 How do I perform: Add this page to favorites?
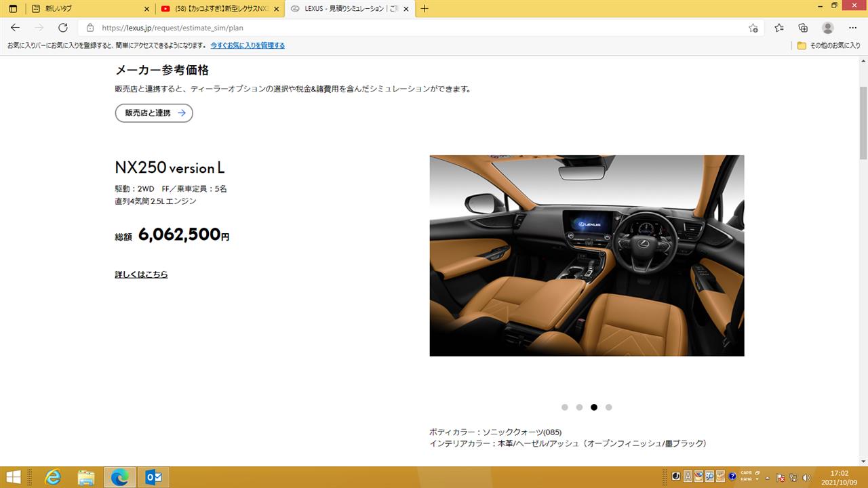753,28
